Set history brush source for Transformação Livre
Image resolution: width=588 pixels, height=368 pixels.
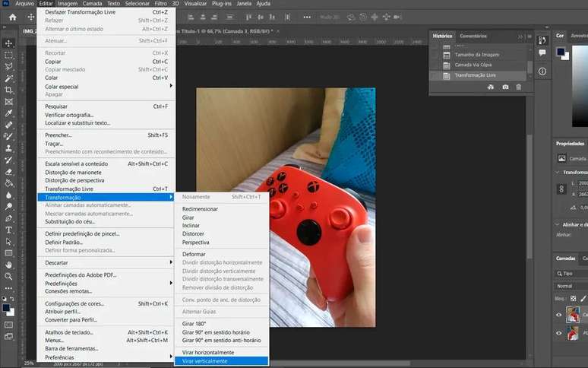pyautogui.click(x=435, y=76)
